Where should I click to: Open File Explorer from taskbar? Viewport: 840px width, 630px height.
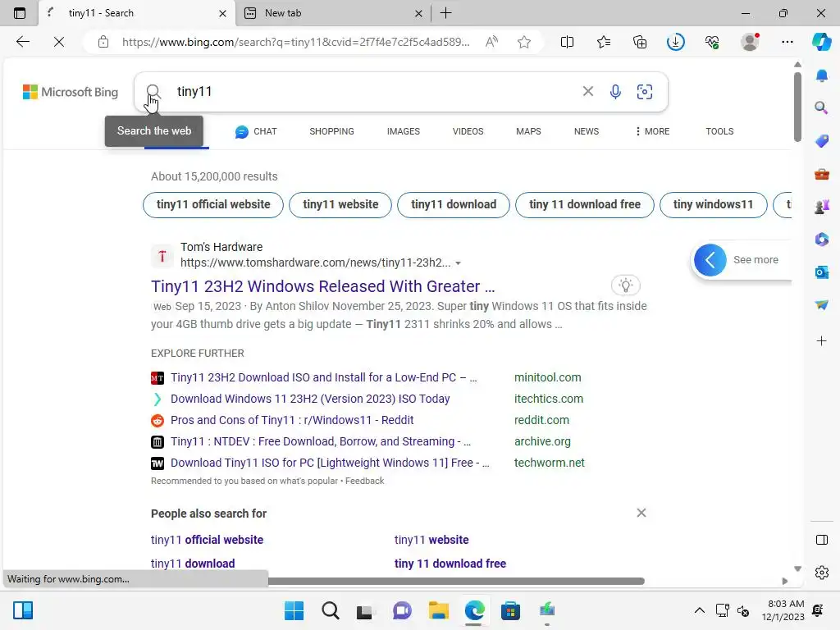tap(438, 610)
